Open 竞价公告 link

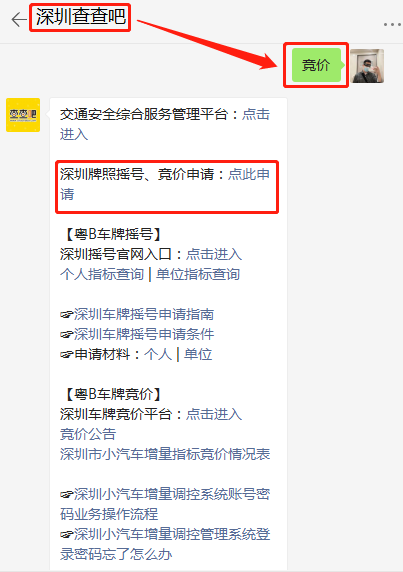pyautogui.click(x=88, y=434)
